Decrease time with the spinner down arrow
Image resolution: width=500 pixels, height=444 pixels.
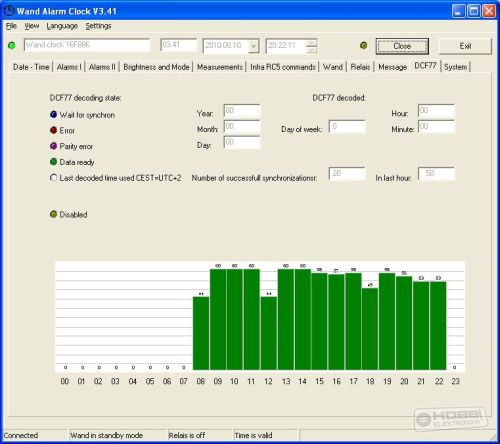tap(312, 50)
